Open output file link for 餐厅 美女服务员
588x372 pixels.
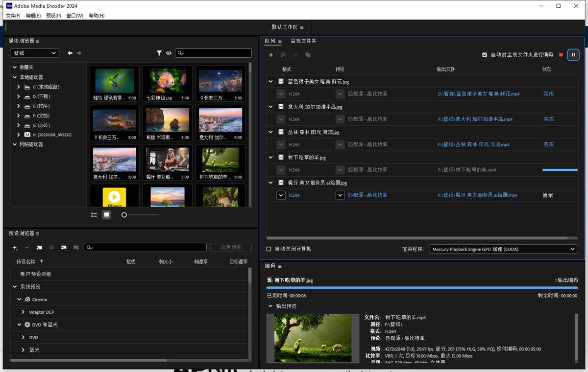(477, 195)
